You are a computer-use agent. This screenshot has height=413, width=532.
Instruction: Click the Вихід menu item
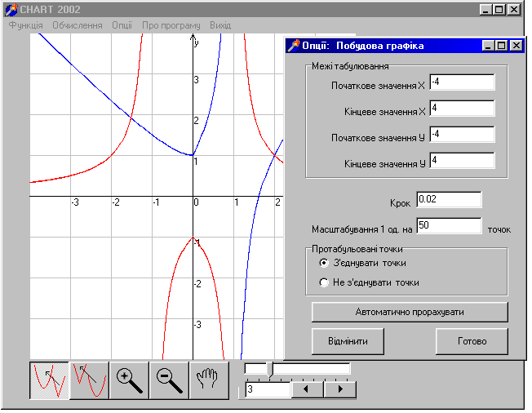(x=220, y=25)
